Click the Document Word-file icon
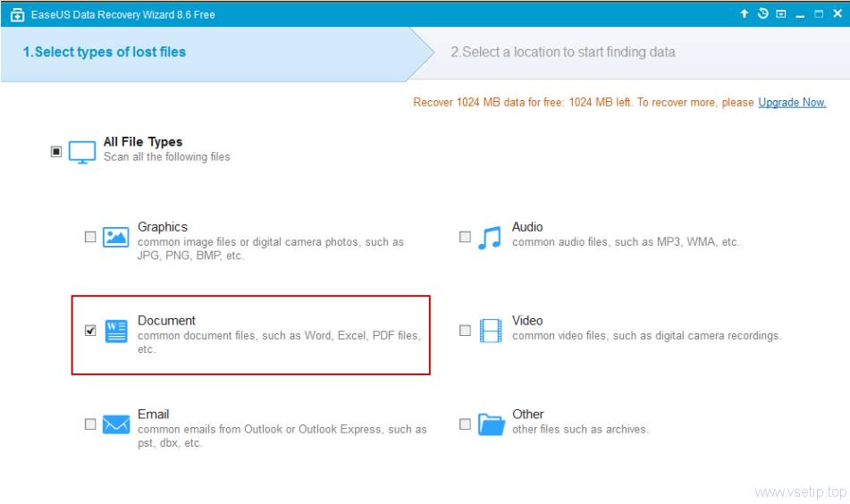 point(116,331)
